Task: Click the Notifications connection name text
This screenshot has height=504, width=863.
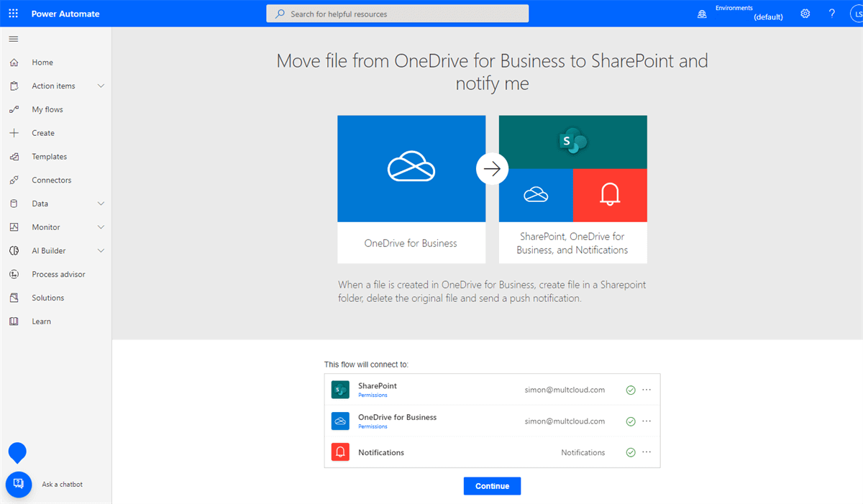Action: click(x=381, y=453)
